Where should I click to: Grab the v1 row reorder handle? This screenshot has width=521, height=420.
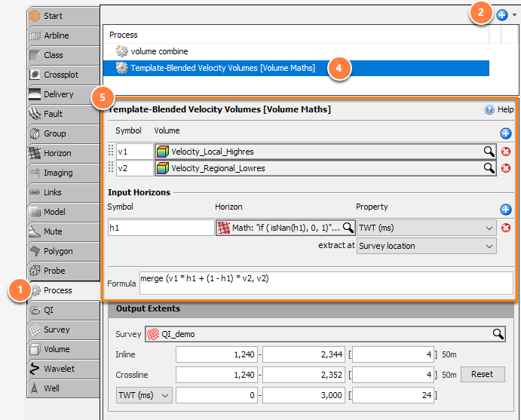coord(111,151)
